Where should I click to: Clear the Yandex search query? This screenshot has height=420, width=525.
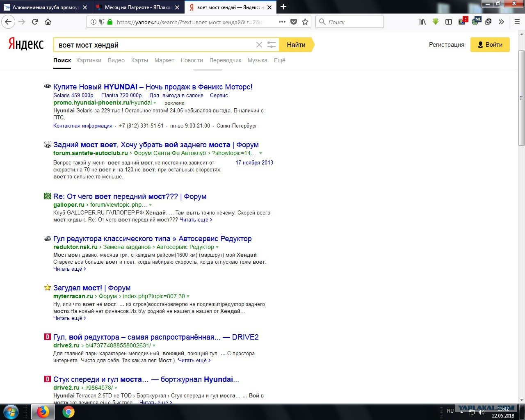tap(259, 45)
